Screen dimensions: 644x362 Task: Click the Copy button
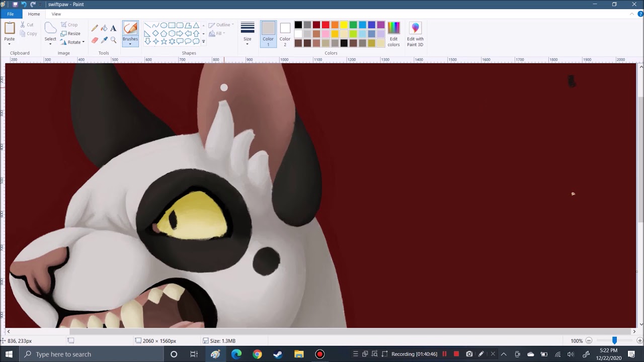tap(28, 34)
